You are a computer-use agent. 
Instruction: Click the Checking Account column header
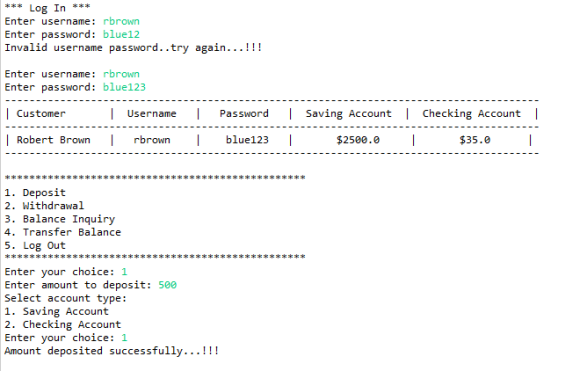(x=472, y=114)
